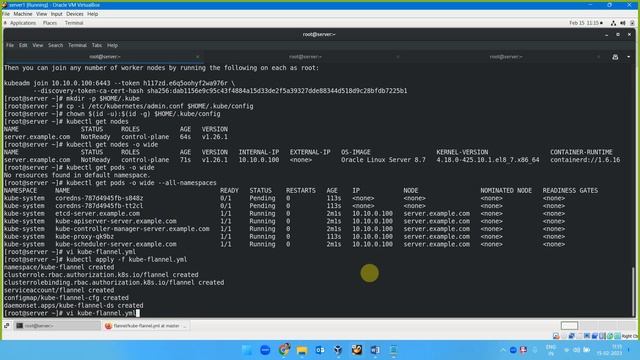This screenshot has width=640, height=360.
Task: Click ENG IN language indicator in tray
Action: coord(550,350)
